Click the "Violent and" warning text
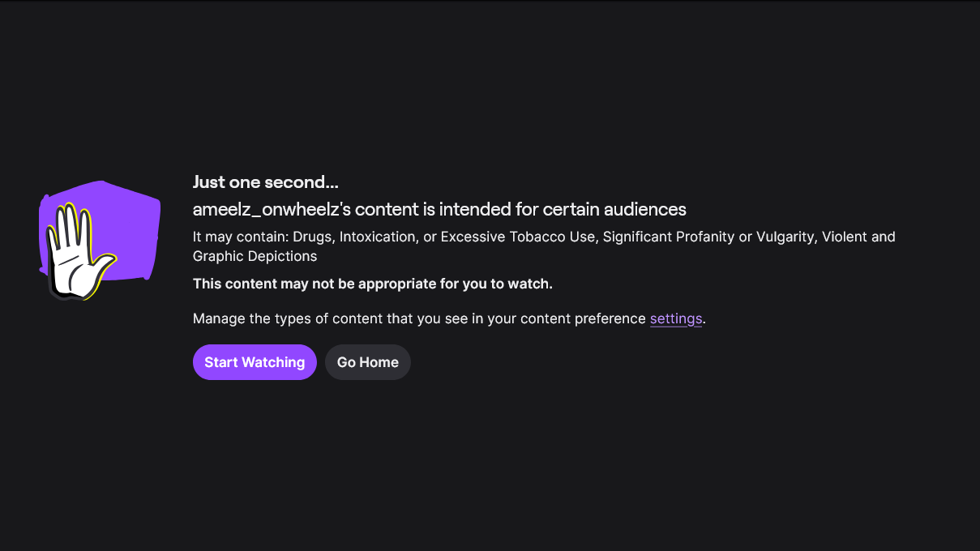 tap(860, 237)
